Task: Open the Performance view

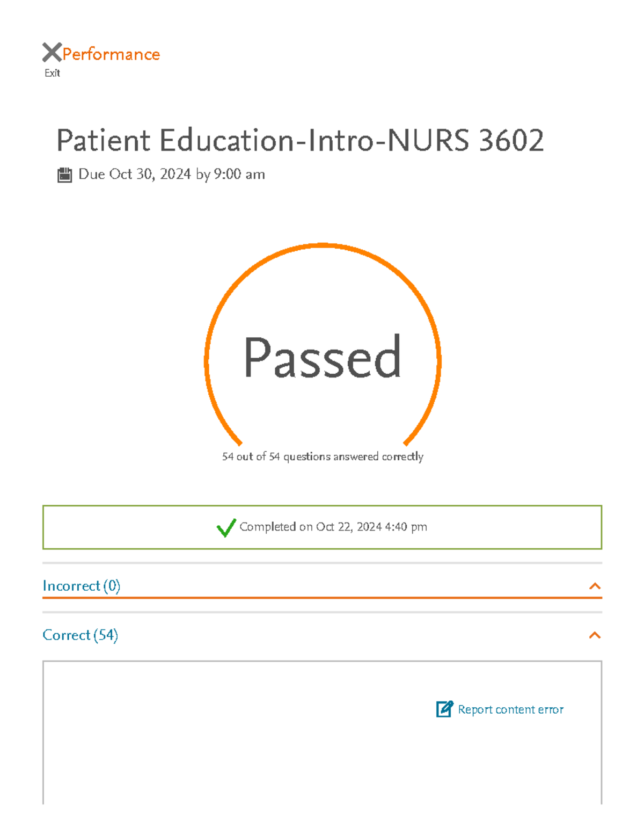Action: click(x=110, y=54)
